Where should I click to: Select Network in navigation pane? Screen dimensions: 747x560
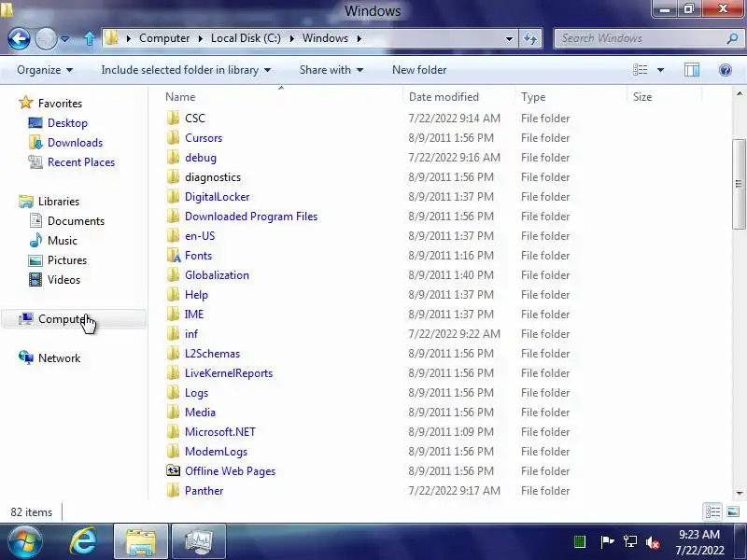click(x=59, y=358)
